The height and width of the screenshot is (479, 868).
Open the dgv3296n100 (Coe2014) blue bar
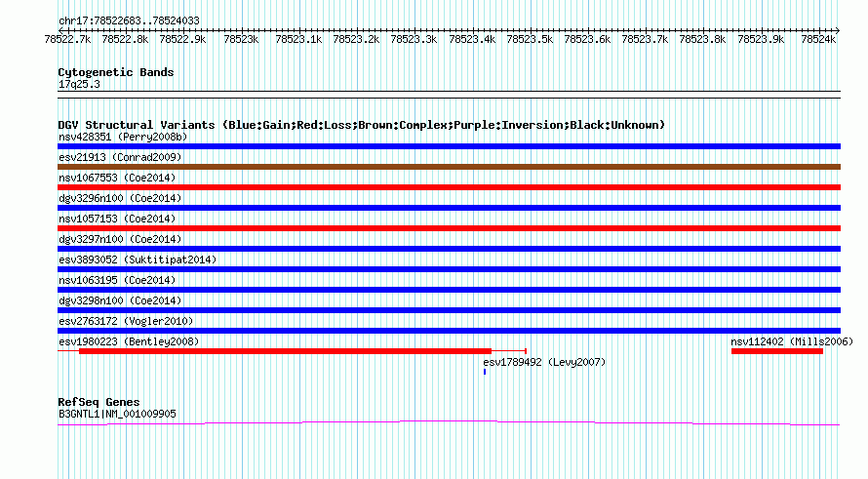coord(449,208)
